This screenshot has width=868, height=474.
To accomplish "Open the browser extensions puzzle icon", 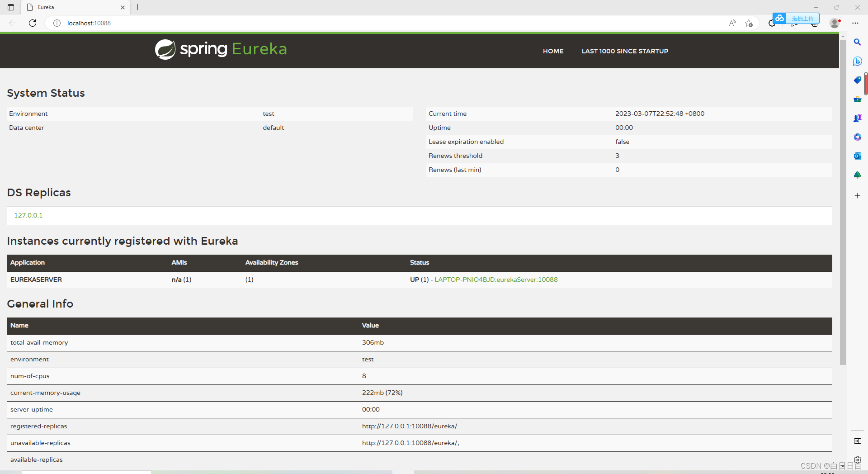I will coord(771,24).
